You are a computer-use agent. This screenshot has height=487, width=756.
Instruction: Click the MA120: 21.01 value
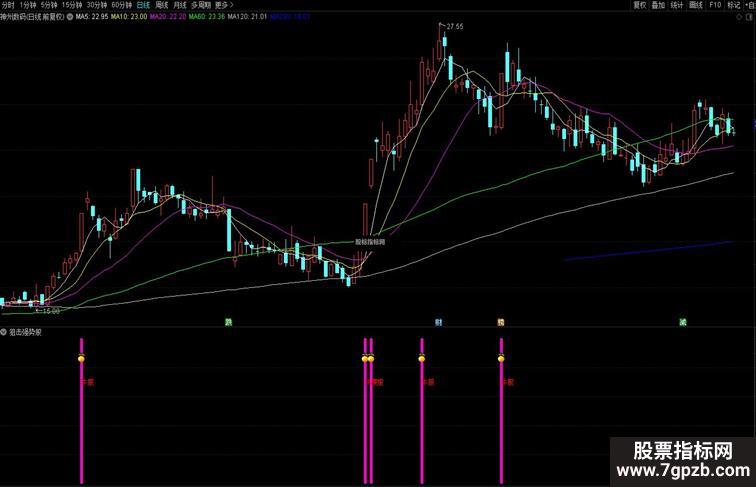coord(247,17)
